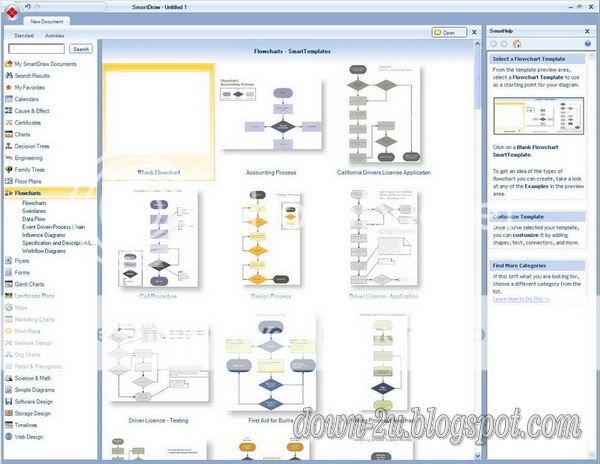The height and width of the screenshot is (464, 600).
Task: Click the Search button
Action: pos(81,48)
